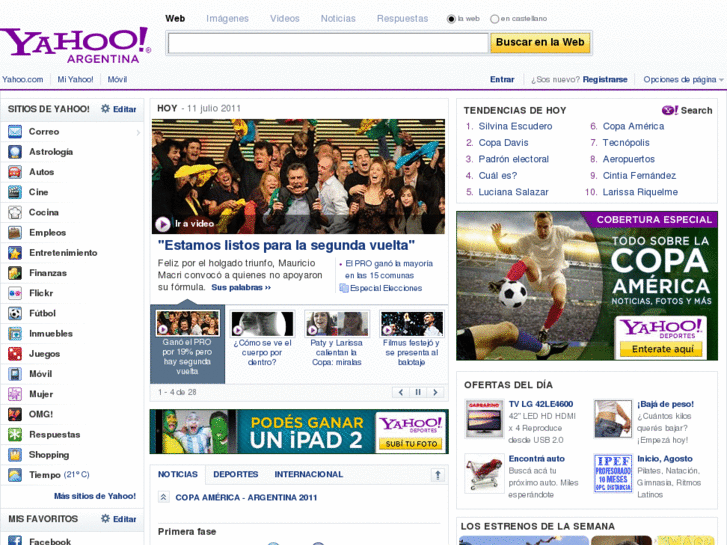This screenshot has height=545, width=727.
Task: Click the Cine clapperboard icon
Action: click(15, 192)
